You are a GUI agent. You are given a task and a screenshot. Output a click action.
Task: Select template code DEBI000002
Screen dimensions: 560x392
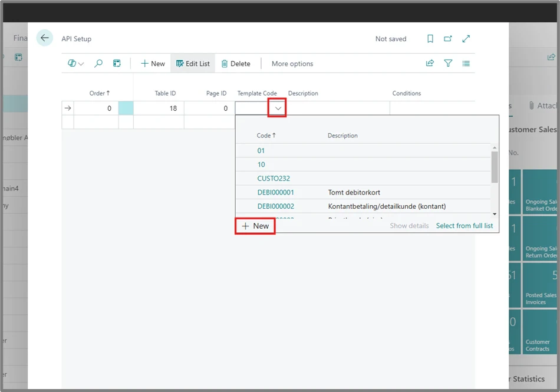[276, 206]
